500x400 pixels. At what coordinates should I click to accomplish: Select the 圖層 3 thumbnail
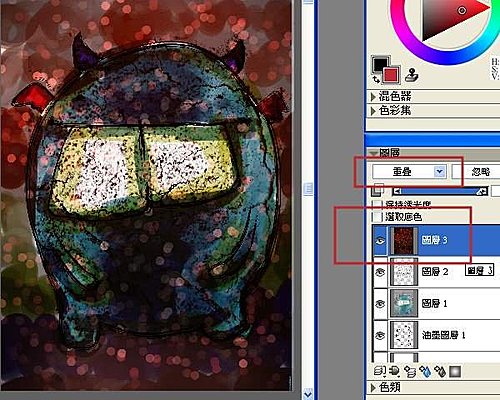[404, 240]
